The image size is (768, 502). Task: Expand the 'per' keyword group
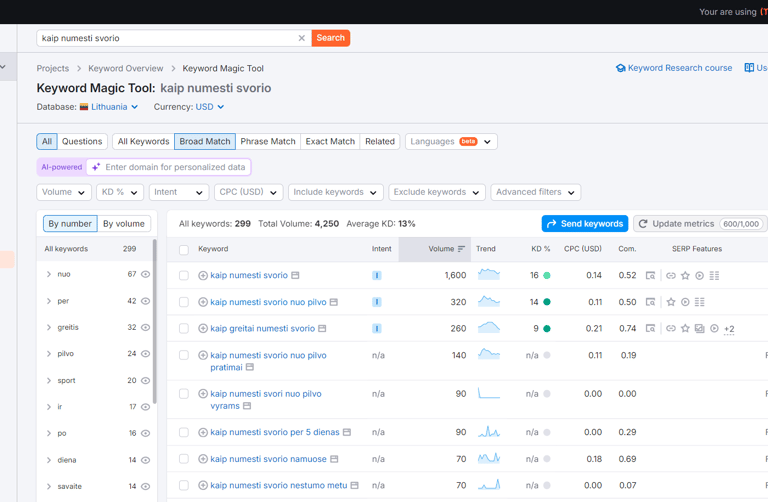pyautogui.click(x=48, y=301)
